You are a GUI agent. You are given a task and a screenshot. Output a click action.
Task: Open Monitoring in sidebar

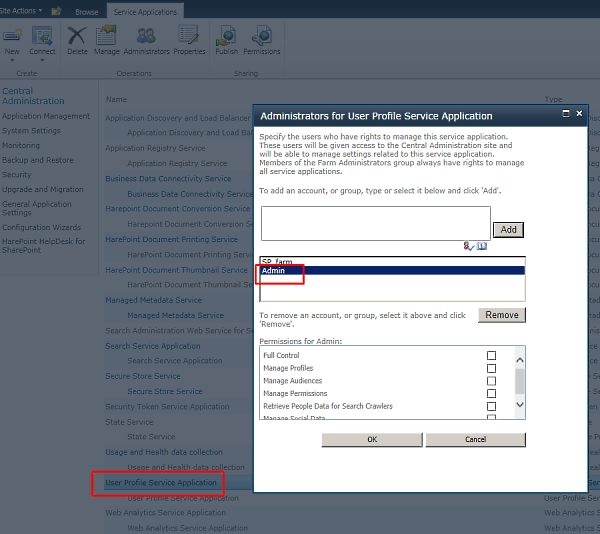(x=21, y=145)
